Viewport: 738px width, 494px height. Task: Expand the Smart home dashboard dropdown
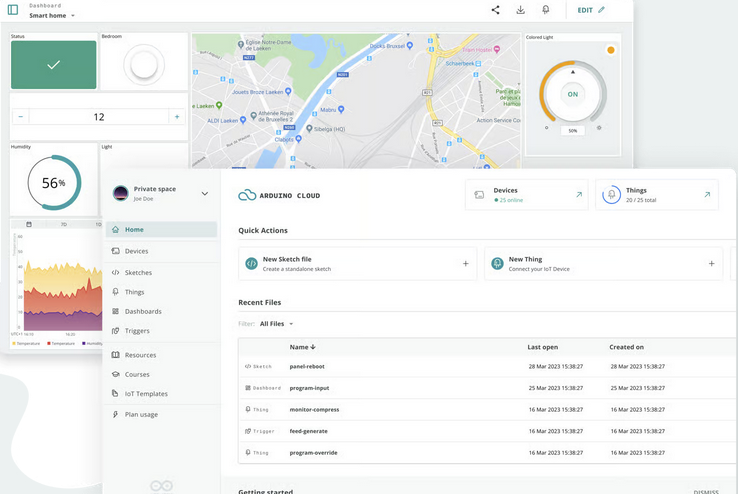(73, 16)
